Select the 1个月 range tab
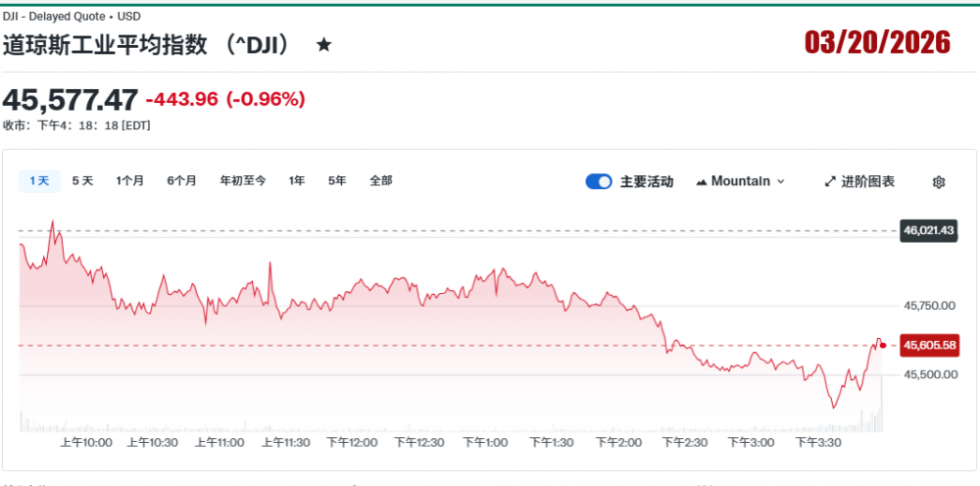 coord(129,180)
